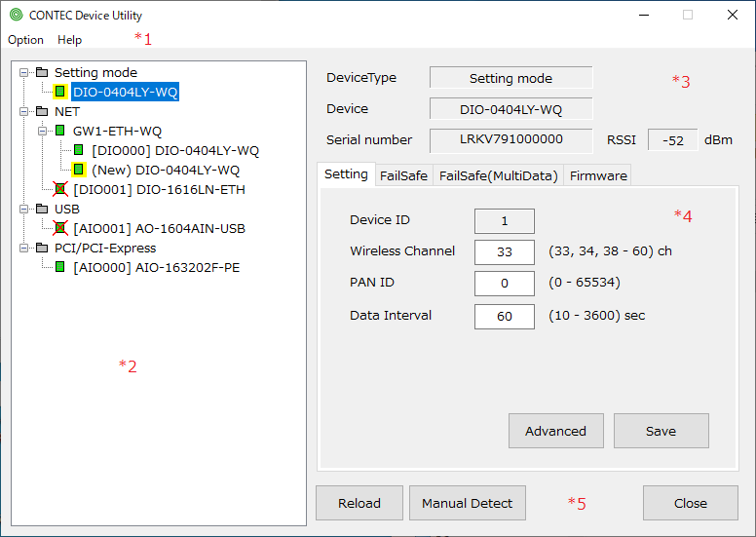Image resolution: width=756 pixels, height=537 pixels.
Task: Click the yellow-highlighted icon beside (New) DIO-0404LY-WQ
Action: [79, 170]
